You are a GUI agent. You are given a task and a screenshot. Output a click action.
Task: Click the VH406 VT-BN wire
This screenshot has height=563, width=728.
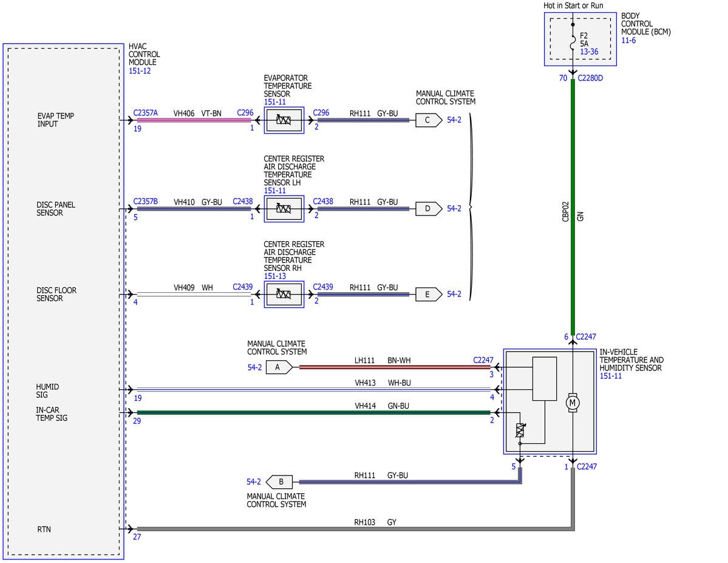tap(194, 120)
